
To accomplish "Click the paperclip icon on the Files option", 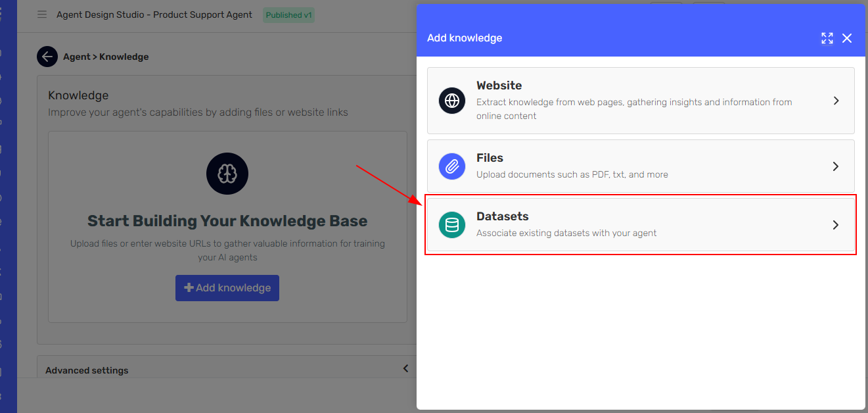I will (x=451, y=166).
